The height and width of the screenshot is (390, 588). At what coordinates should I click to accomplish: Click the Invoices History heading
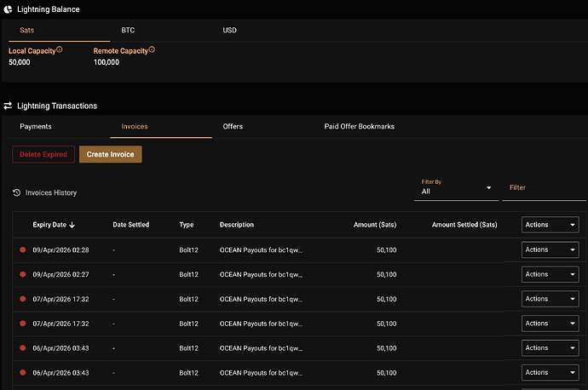pyautogui.click(x=51, y=192)
